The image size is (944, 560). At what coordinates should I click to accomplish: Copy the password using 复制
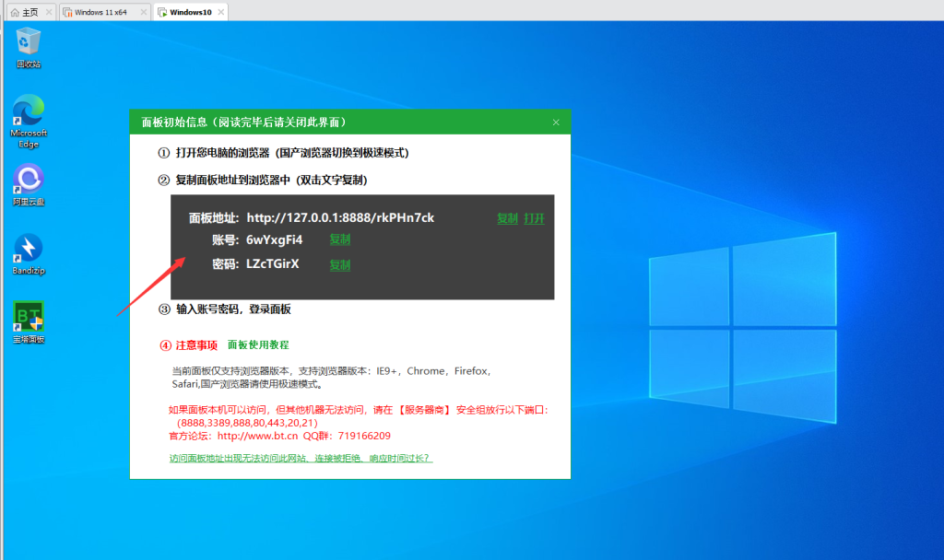[x=340, y=264]
